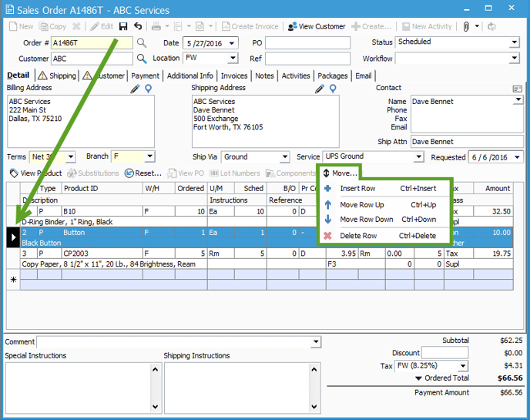
Task: Open the print options dropdown arrow
Action: coord(167,26)
